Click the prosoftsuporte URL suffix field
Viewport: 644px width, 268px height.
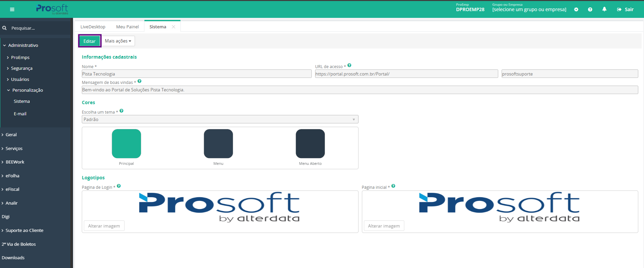(x=570, y=74)
